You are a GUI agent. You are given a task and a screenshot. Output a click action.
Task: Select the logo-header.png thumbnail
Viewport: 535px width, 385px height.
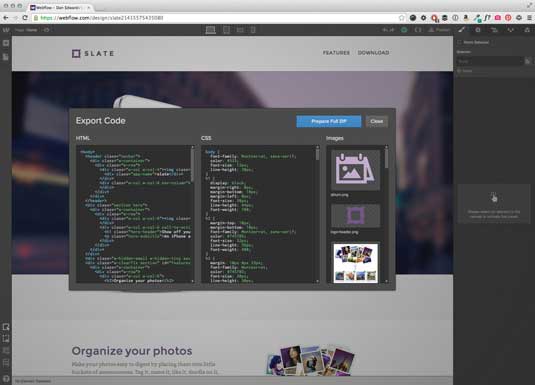coord(355,216)
